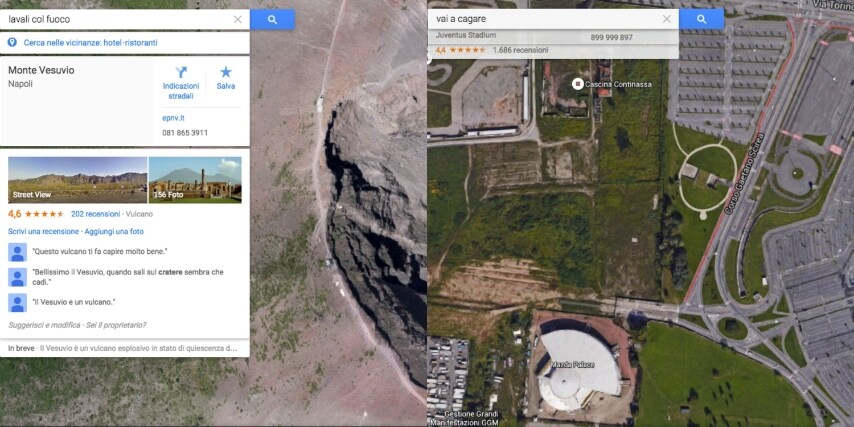Clear the 'lavali col fucco' search text

[x=237, y=20]
